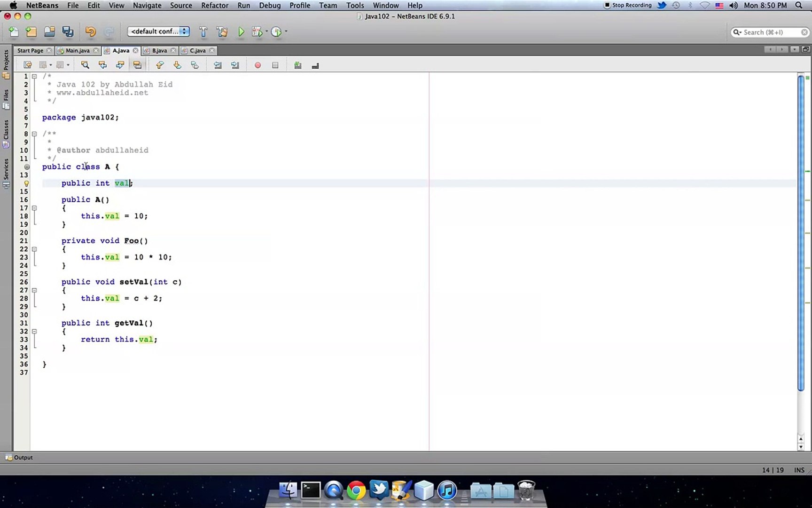Click the Undo arrow icon
Screen dimensions: 812x508
(91, 32)
